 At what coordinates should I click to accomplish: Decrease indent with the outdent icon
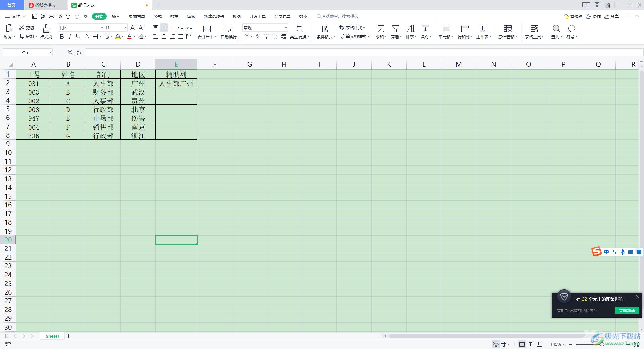tap(181, 28)
